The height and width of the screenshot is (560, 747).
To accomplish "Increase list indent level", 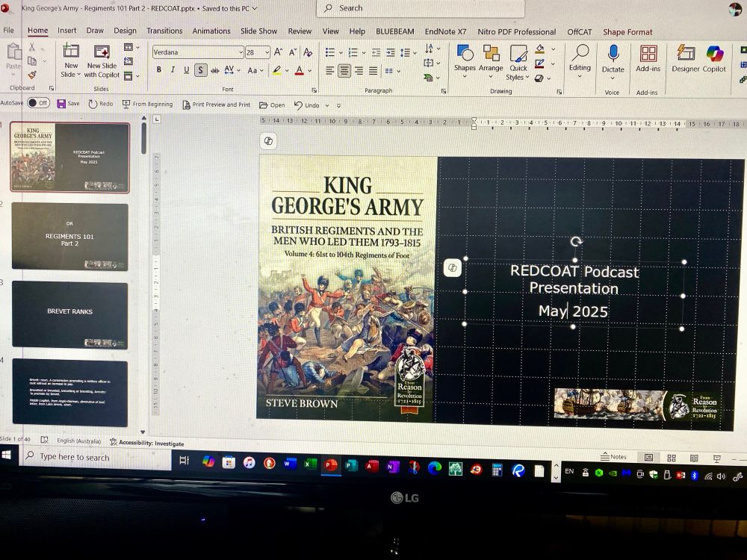I will click(x=391, y=52).
